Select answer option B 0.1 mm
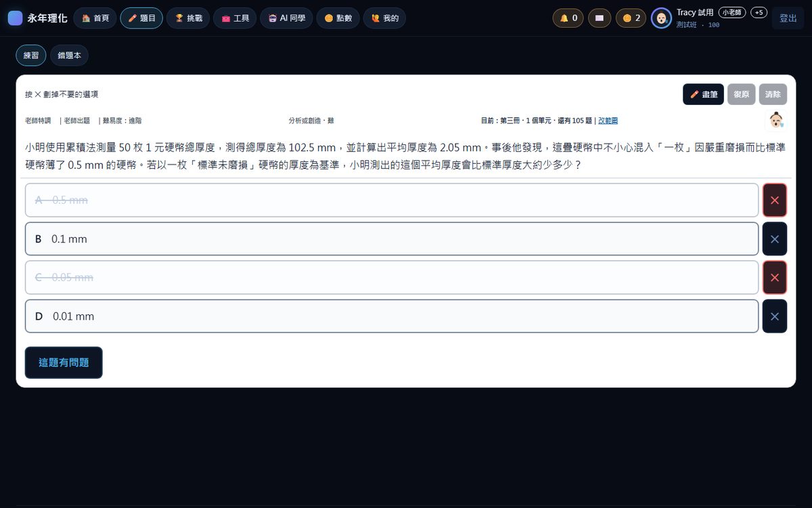 pyautogui.click(x=392, y=239)
